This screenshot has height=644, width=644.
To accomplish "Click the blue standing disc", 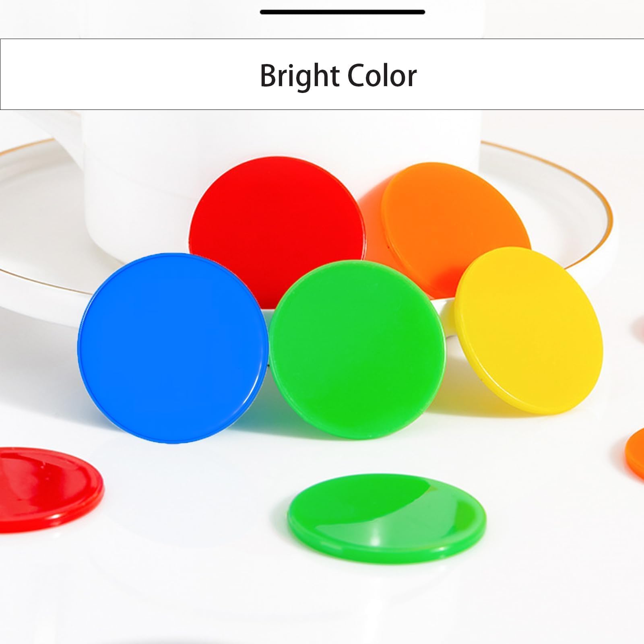I will (172, 349).
